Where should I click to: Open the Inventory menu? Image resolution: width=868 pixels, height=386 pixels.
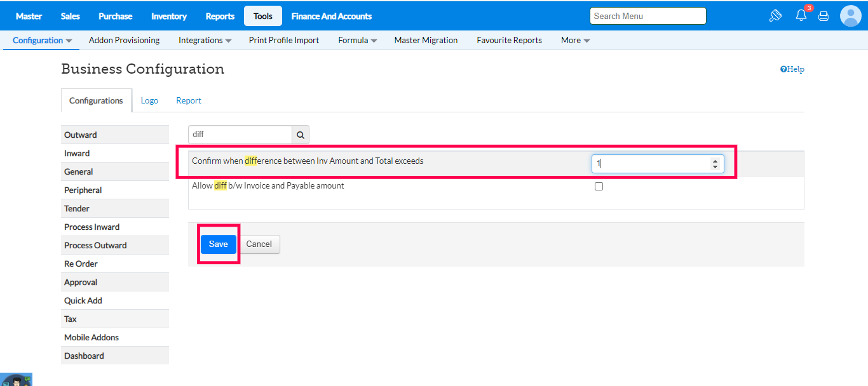click(169, 16)
